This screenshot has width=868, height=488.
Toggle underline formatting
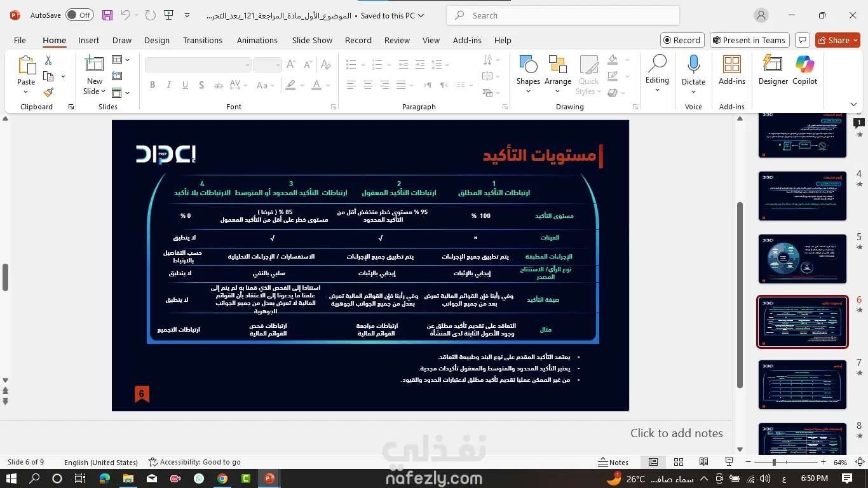click(x=186, y=85)
